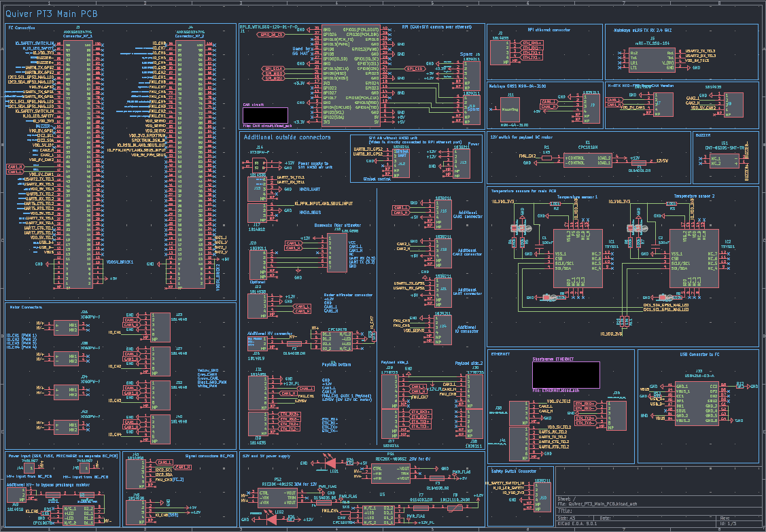Click the 'Mateksys GNSS M9N-G4-3100' label
This screenshot has height=532, width=766.
pyautogui.click(x=517, y=86)
